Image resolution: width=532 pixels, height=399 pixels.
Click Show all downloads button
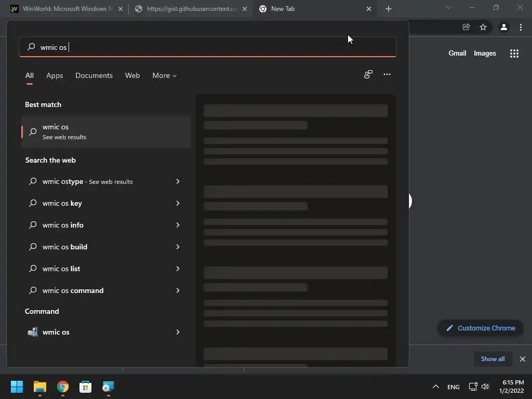click(x=493, y=359)
